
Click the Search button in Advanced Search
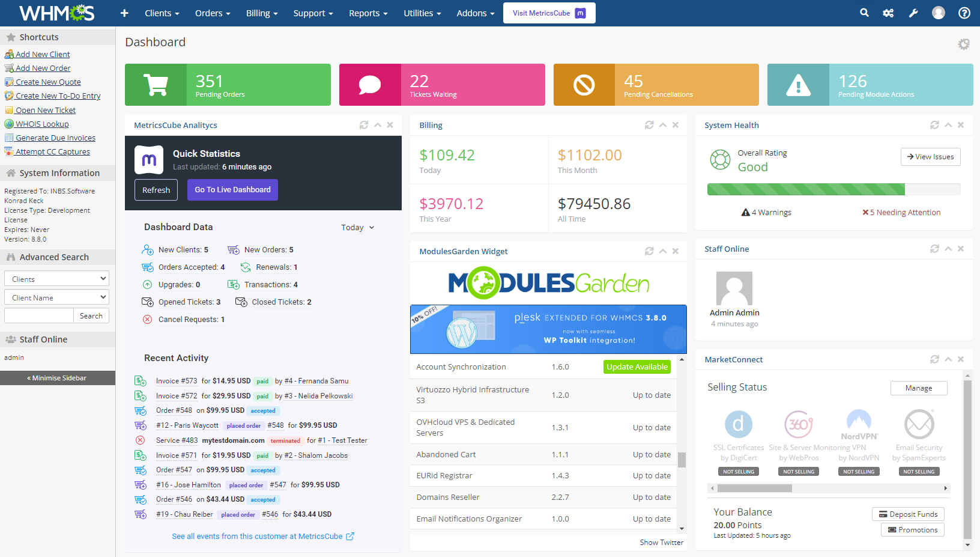coord(91,316)
